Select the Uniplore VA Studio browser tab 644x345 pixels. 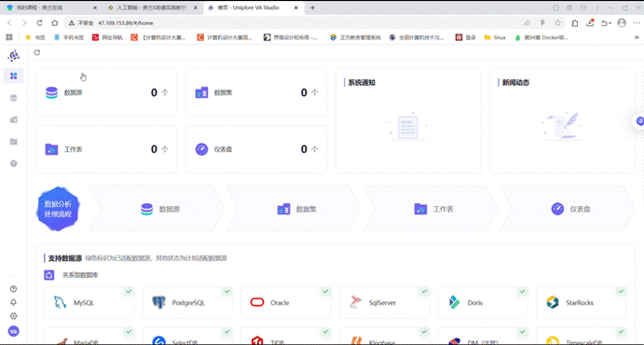click(x=253, y=7)
